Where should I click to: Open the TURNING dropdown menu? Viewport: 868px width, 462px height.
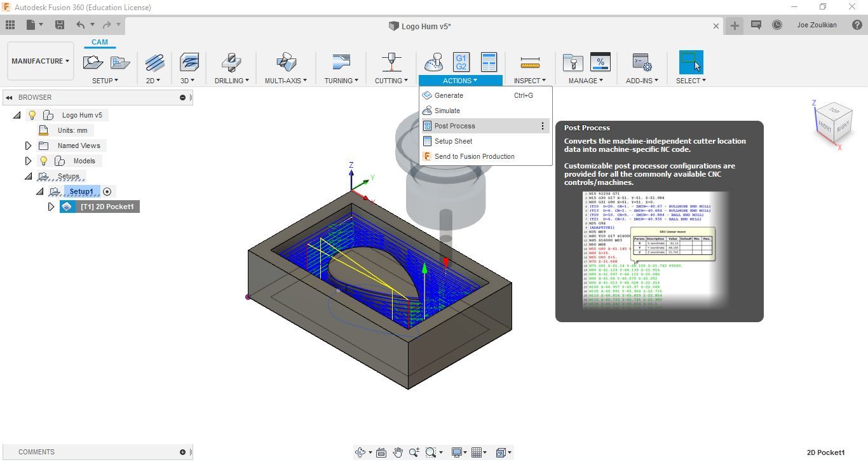pyautogui.click(x=341, y=81)
